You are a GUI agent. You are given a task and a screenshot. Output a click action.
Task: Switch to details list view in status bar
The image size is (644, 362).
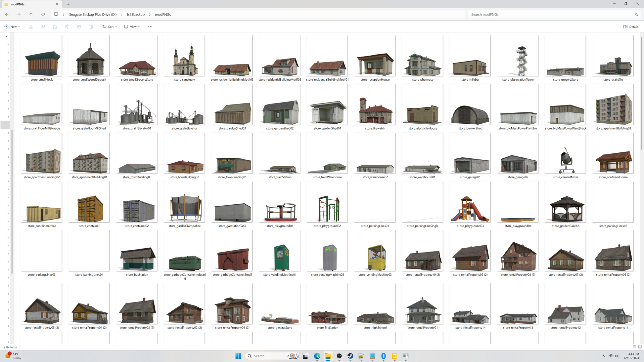point(634,347)
